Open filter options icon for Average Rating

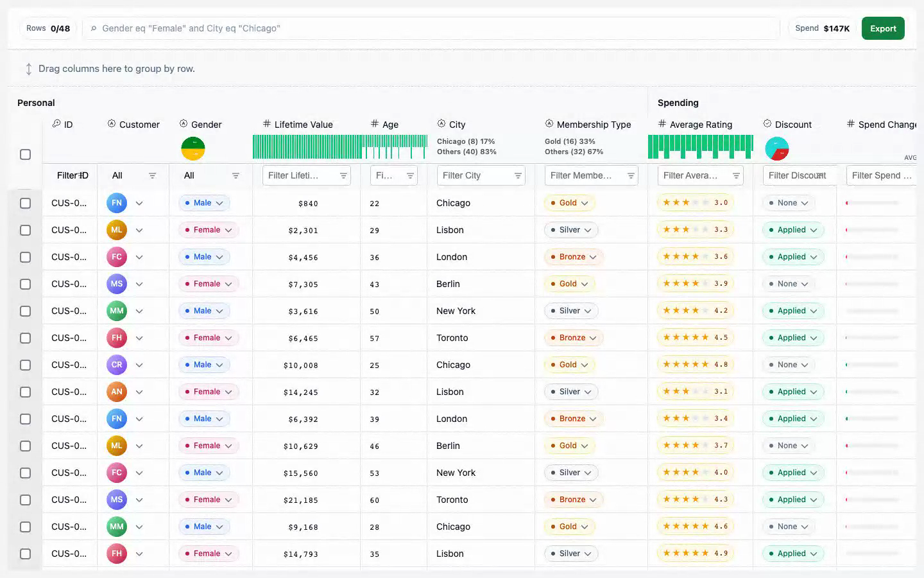736,175
